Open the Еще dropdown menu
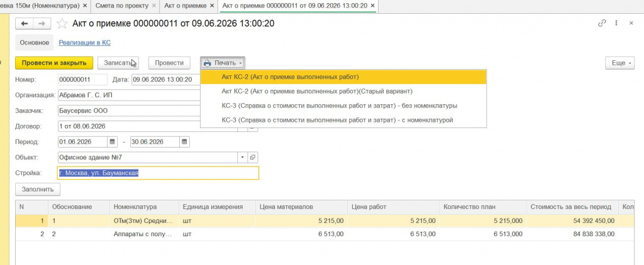The image size is (644, 265). point(619,63)
